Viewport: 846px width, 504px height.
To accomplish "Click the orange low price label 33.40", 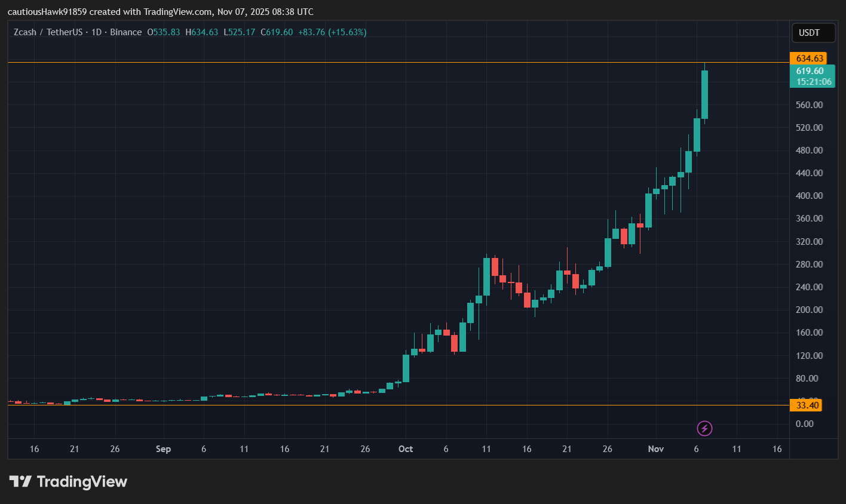I will pyautogui.click(x=806, y=405).
